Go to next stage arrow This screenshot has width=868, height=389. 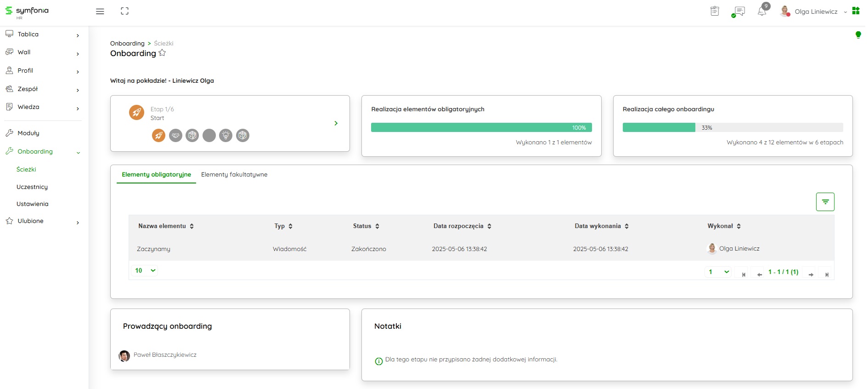(x=336, y=123)
